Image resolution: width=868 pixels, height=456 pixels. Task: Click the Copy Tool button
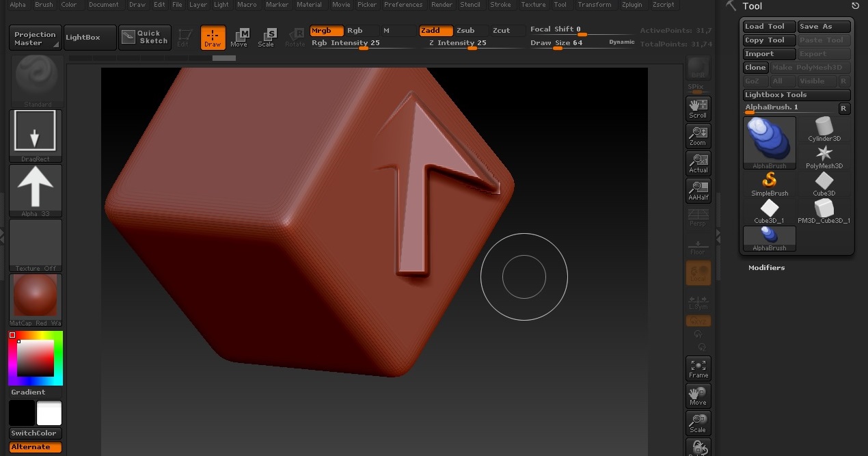click(770, 40)
